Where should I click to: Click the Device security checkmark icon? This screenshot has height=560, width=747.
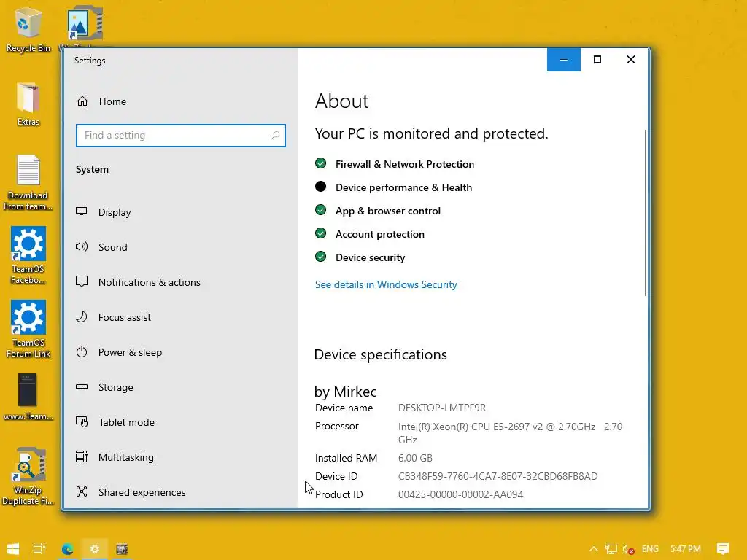[321, 257]
